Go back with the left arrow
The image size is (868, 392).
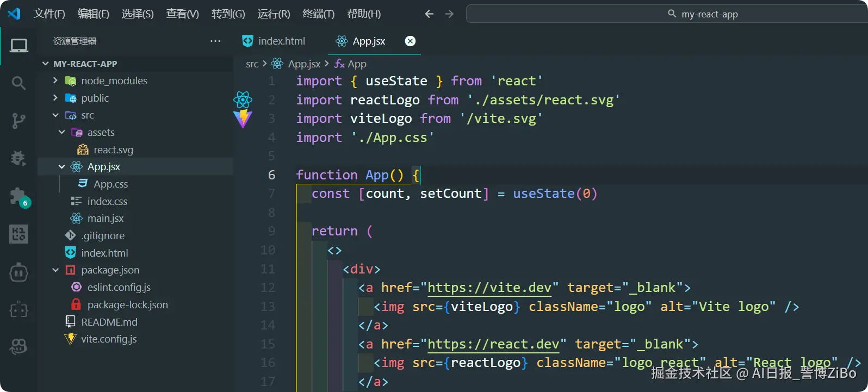tap(429, 14)
